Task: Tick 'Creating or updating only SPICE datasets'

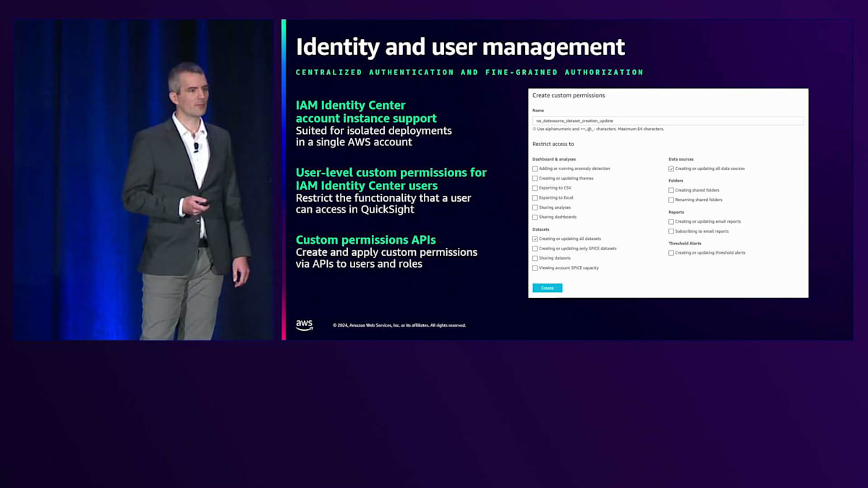Action: tap(535, 248)
